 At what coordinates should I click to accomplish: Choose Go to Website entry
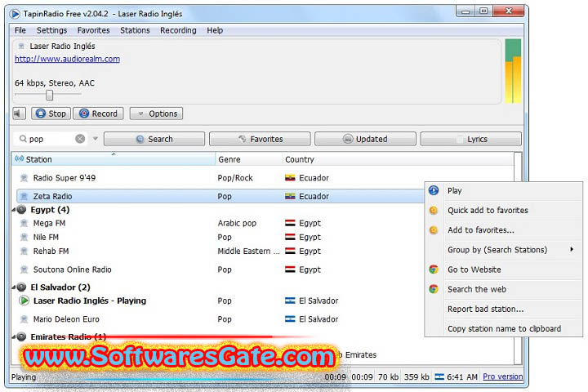(504, 269)
